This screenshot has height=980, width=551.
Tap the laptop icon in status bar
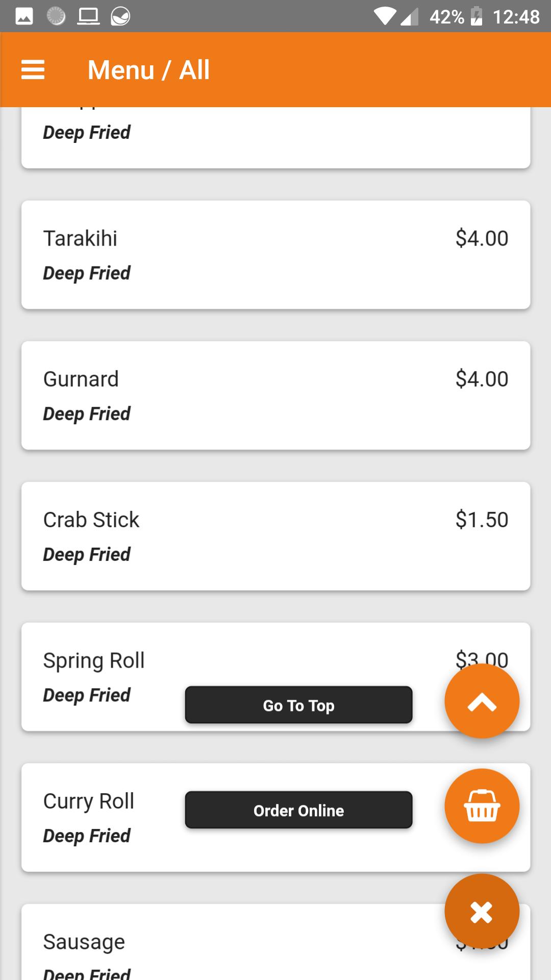coord(88,16)
